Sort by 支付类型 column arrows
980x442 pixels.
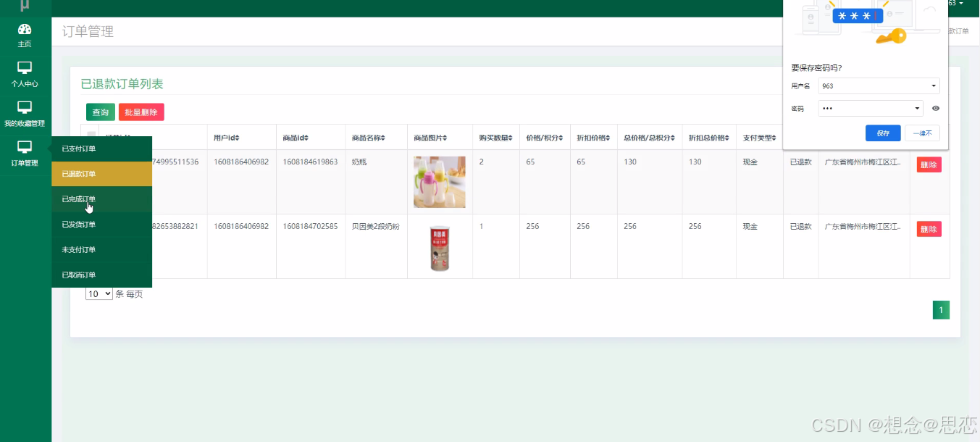tap(774, 138)
